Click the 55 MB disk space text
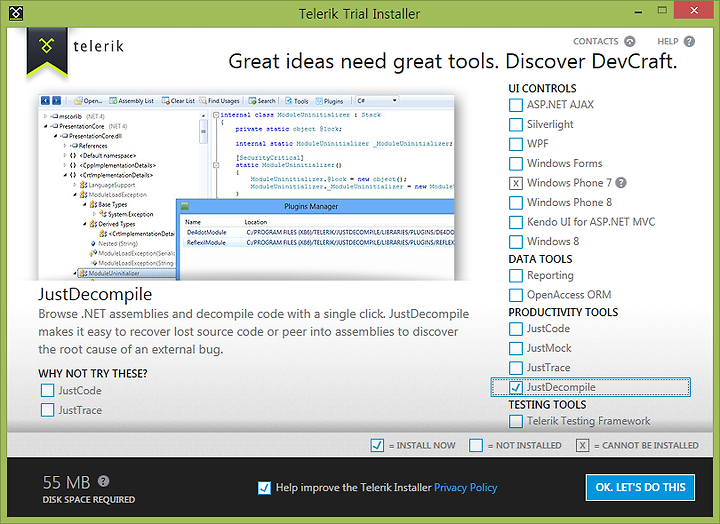 click(67, 482)
